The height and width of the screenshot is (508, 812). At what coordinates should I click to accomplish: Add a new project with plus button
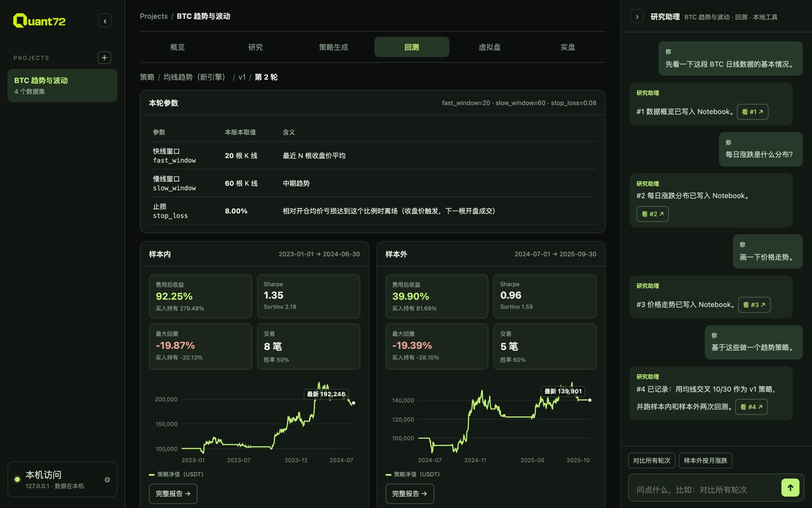(105, 57)
